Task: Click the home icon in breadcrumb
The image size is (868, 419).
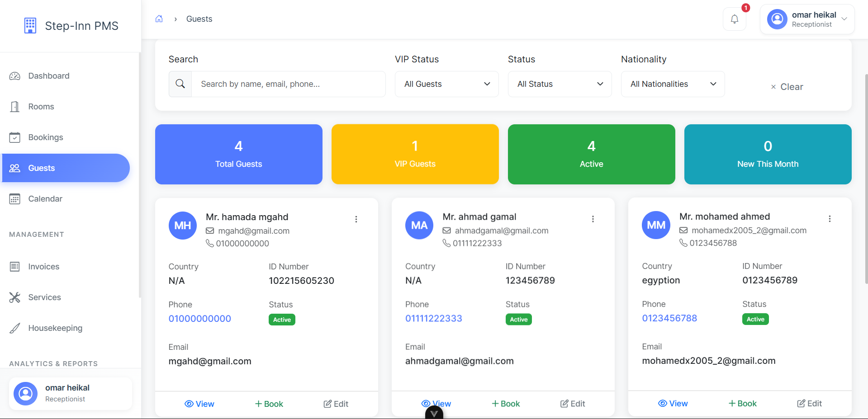Action: [x=159, y=19]
